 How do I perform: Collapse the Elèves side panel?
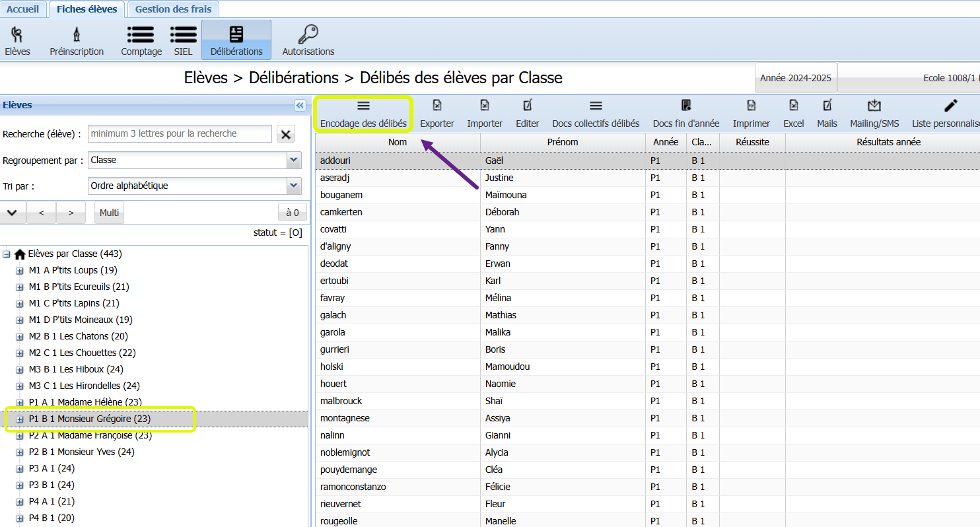coord(300,105)
